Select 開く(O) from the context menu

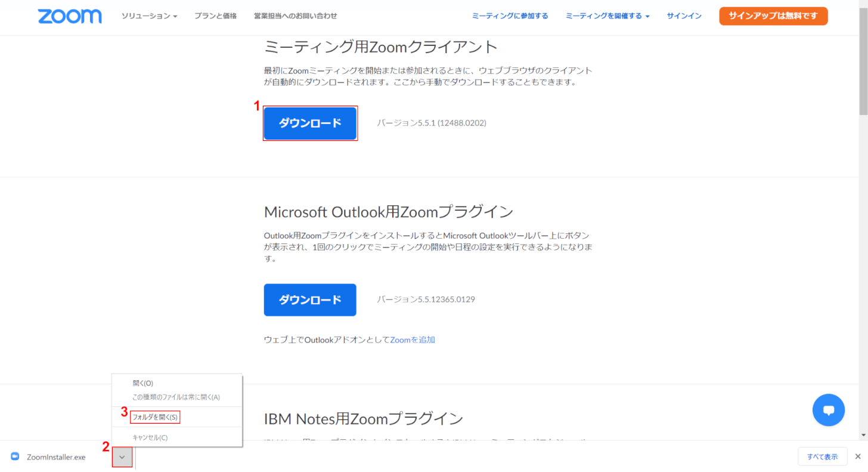143,382
